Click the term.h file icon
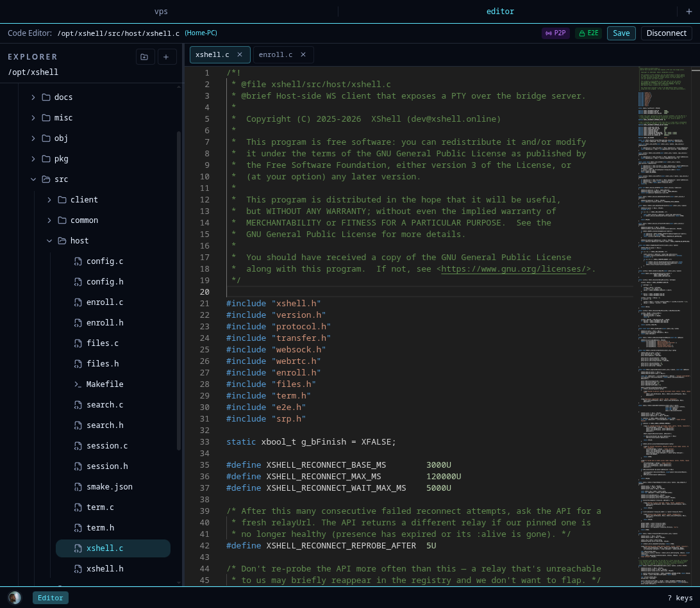This screenshot has width=700, height=608. (78, 528)
